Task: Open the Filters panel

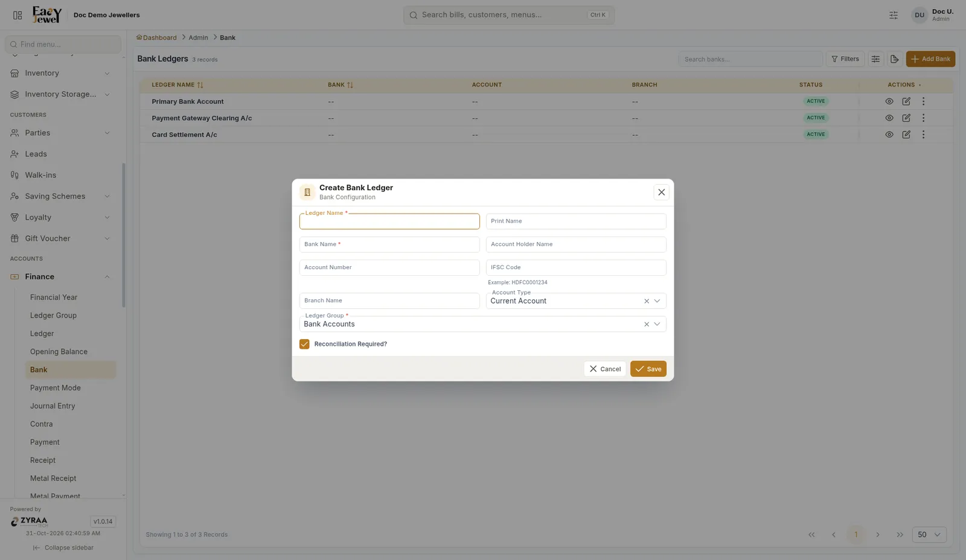Action: click(x=845, y=59)
